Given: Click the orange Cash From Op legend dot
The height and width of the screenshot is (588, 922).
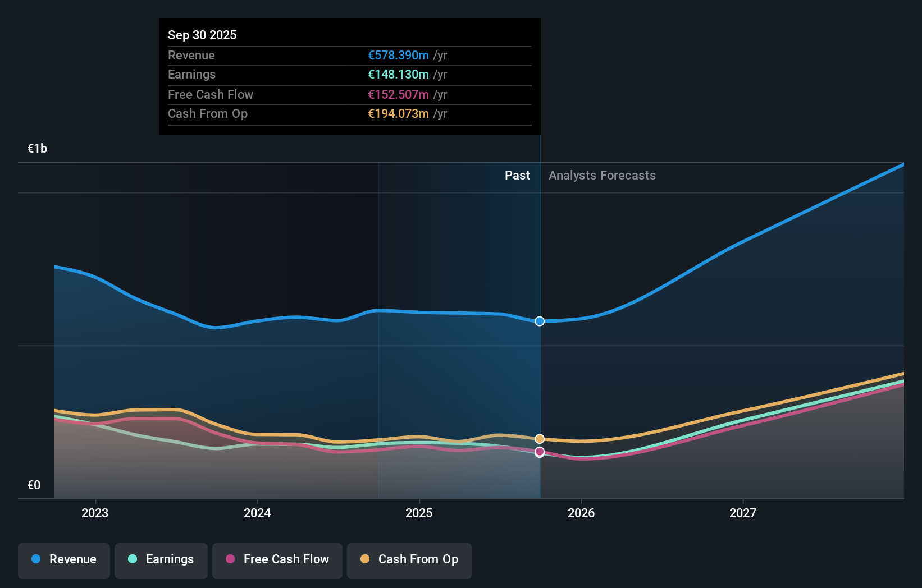Looking at the screenshot, I should [x=365, y=559].
